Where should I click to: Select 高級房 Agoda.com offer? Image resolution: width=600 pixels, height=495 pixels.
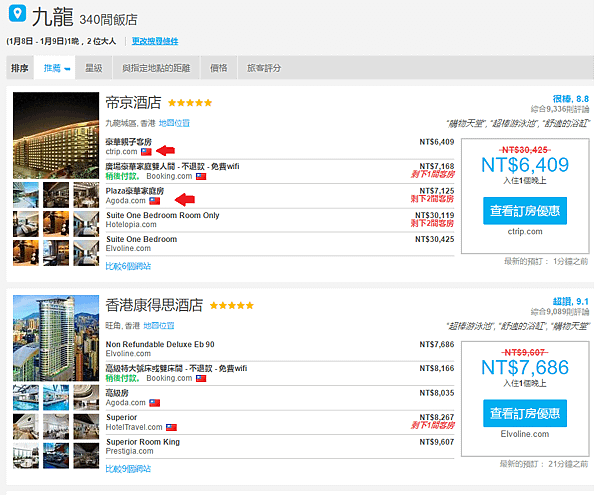280,398
